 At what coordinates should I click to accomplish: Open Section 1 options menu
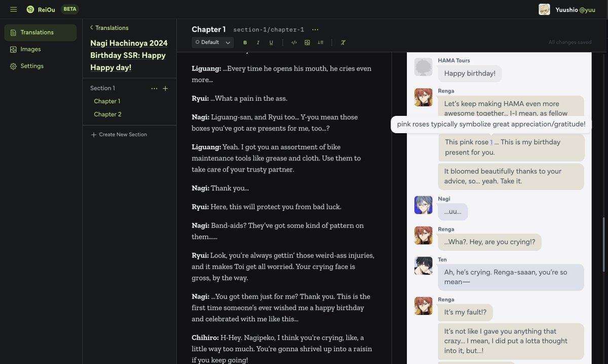(x=155, y=88)
